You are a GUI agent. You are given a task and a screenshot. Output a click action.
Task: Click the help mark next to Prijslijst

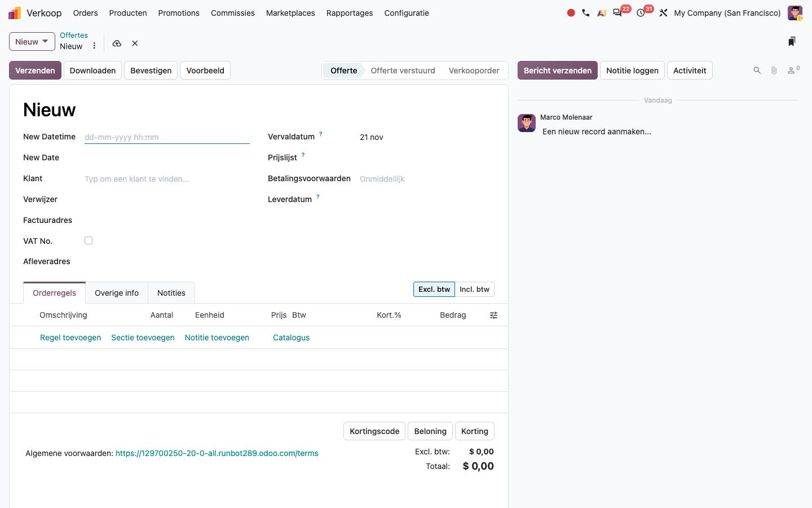(303, 155)
